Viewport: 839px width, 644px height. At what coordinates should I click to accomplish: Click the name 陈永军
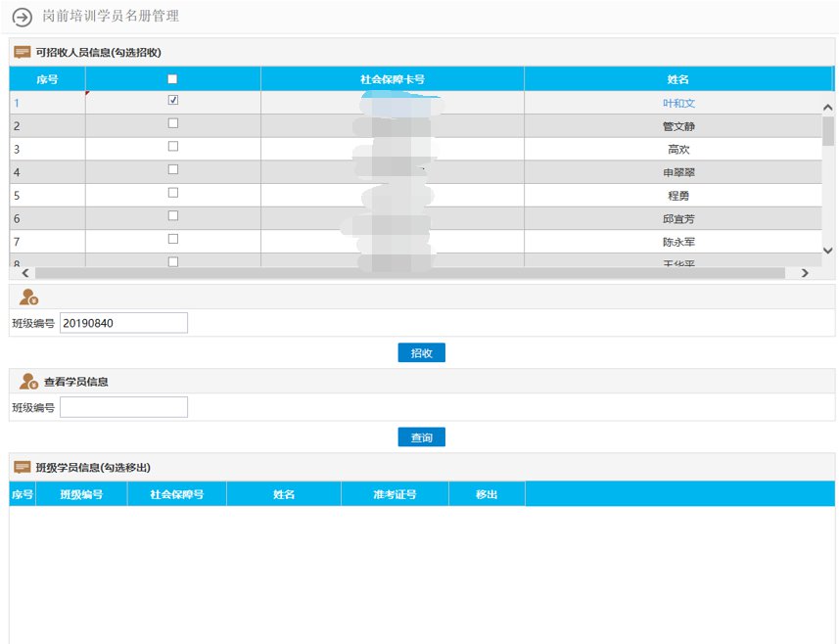point(678,242)
